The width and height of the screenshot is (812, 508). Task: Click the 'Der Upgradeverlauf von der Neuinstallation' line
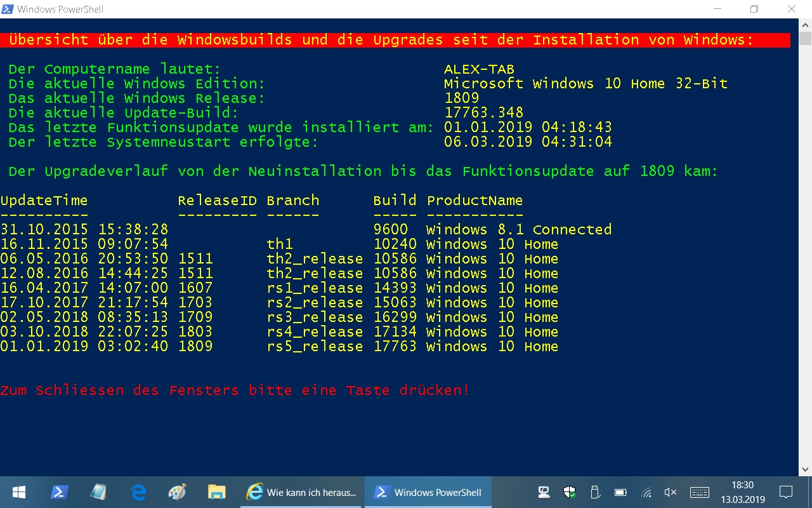[363, 171]
